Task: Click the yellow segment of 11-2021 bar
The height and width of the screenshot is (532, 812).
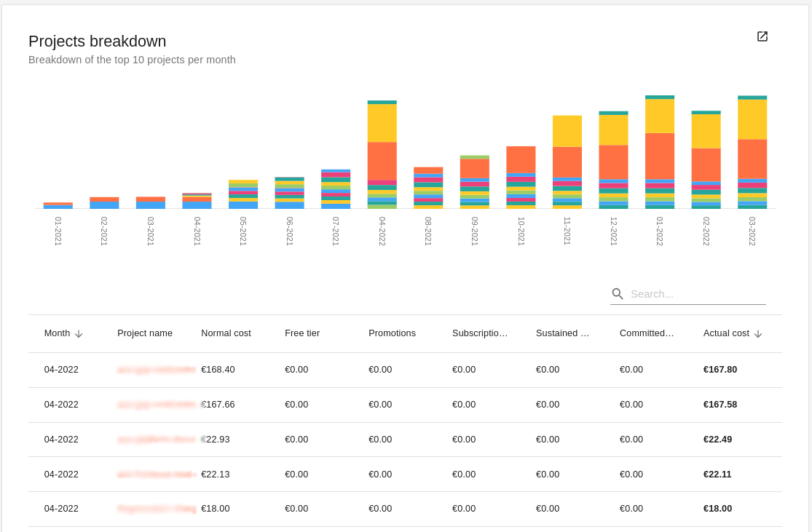Action: point(567,131)
